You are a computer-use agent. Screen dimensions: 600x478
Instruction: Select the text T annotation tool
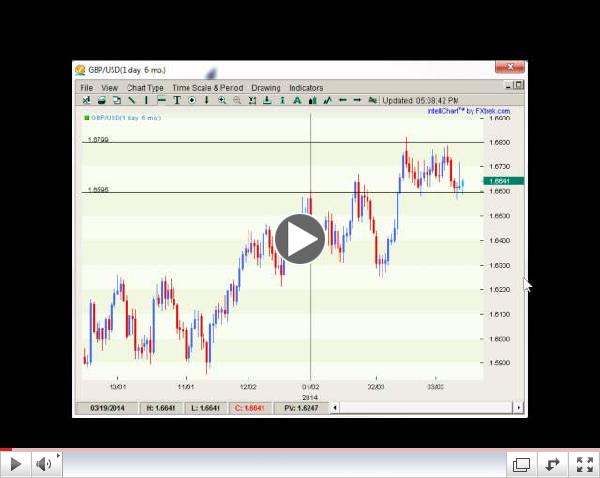[177, 100]
